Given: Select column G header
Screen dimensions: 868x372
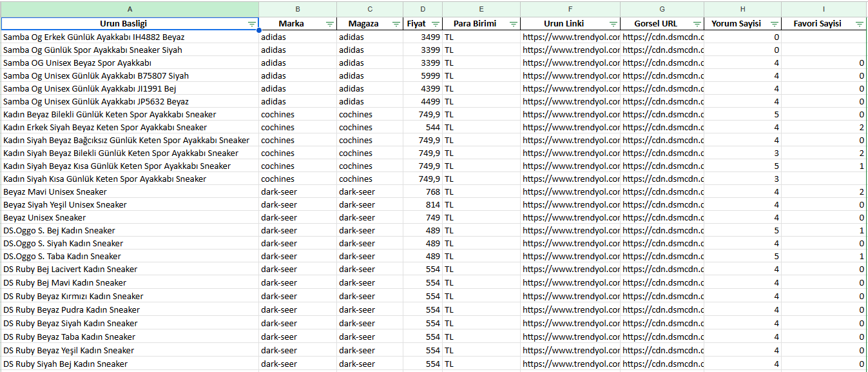Looking at the screenshot, I should click(x=662, y=9).
